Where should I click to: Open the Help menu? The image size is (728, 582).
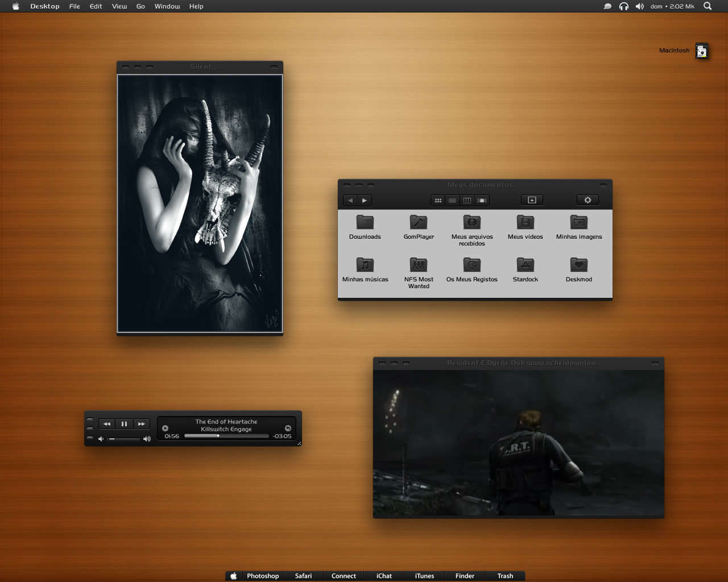(196, 6)
